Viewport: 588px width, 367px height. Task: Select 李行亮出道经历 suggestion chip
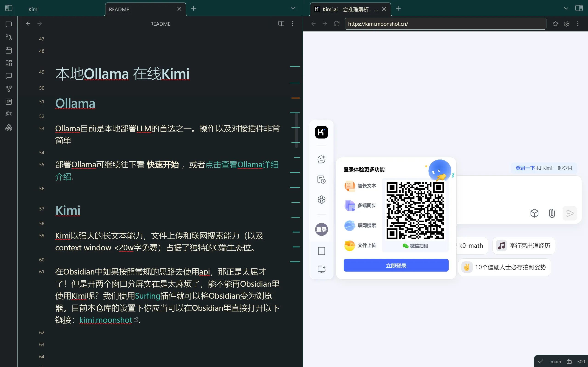coord(524,246)
